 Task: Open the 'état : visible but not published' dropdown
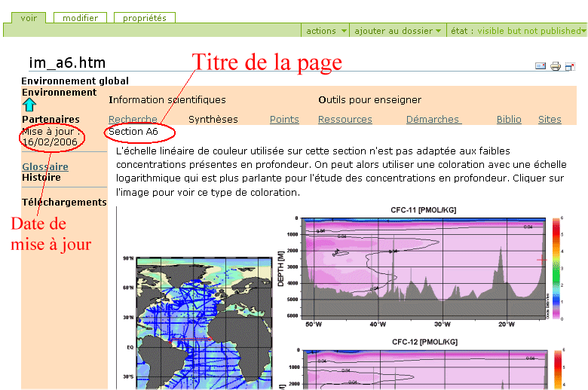[518, 31]
